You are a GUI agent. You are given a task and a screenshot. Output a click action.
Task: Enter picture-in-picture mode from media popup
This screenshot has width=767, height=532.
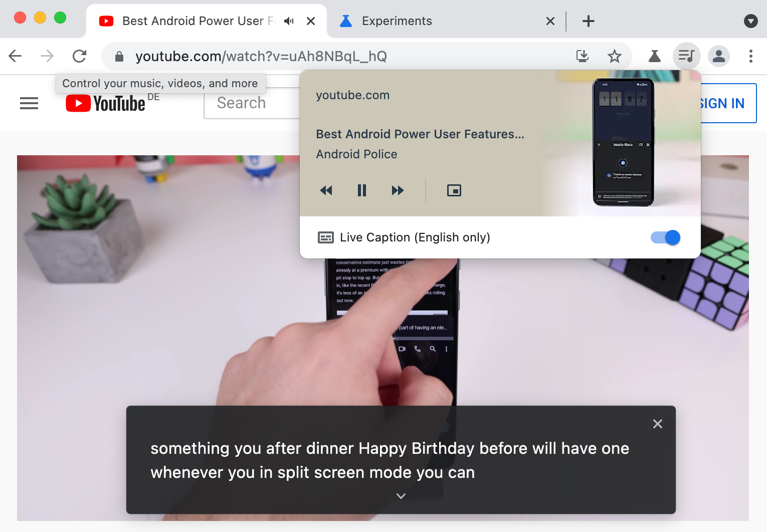(454, 190)
